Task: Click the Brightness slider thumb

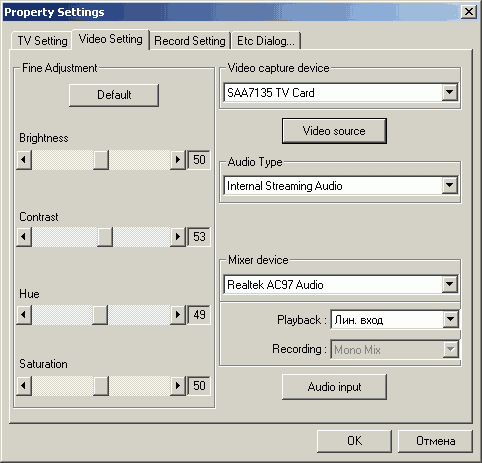Action: click(x=101, y=160)
